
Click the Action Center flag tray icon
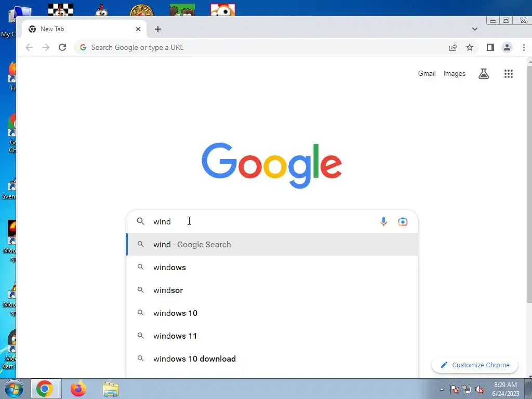455,389
